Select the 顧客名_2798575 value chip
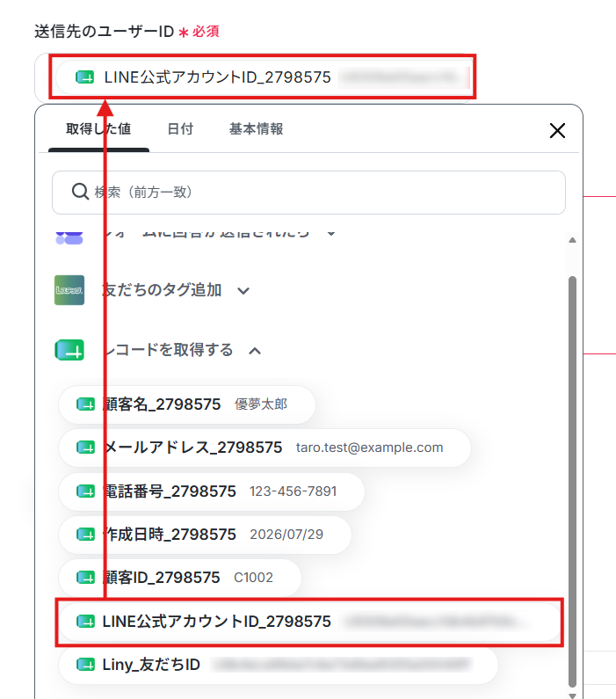This screenshot has height=699, width=616. pyautogui.click(x=187, y=404)
